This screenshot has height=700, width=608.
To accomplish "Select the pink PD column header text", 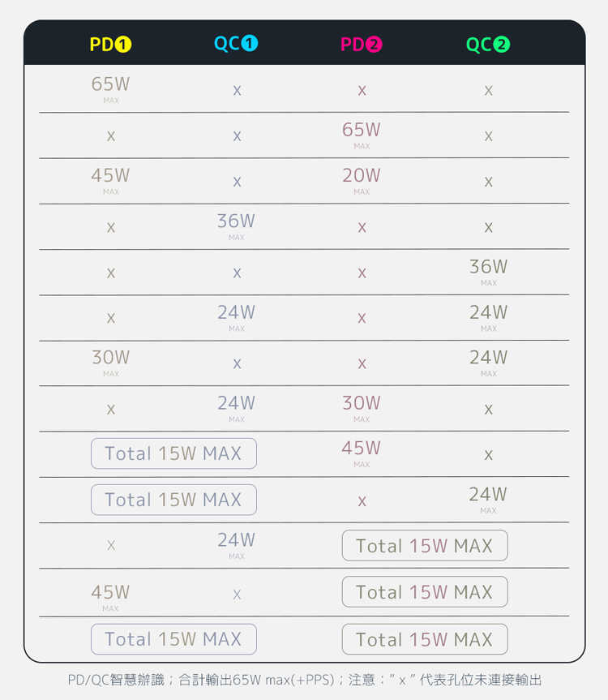I will point(352,45).
